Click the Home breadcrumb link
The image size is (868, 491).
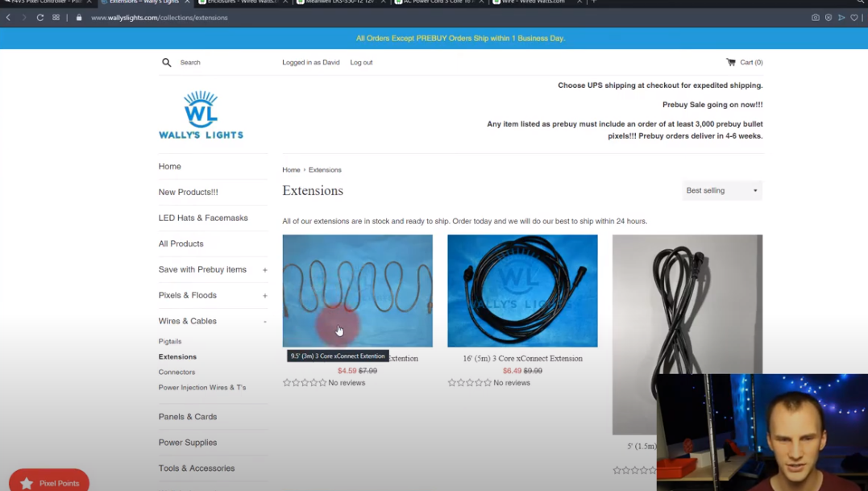(291, 170)
